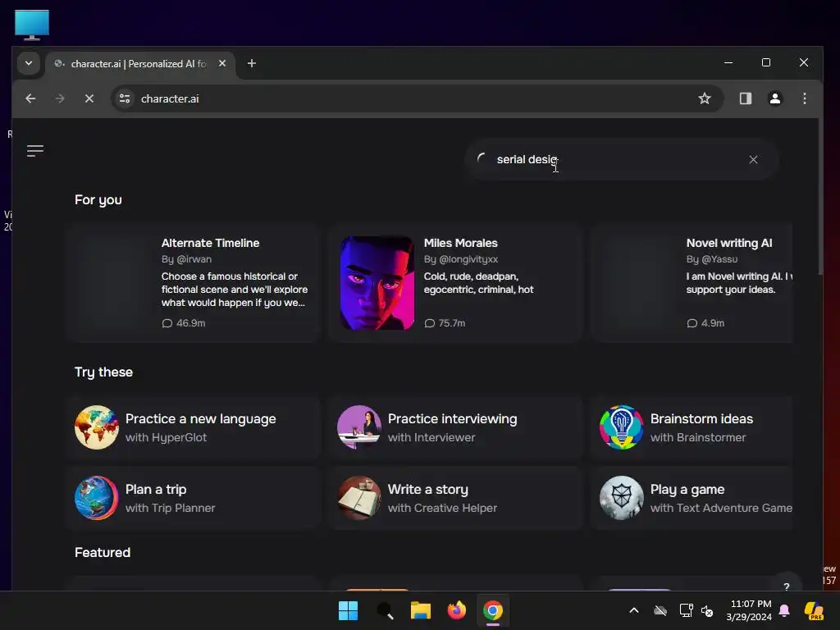840x630 pixels.
Task: Click the @longivityxx author name
Action: (468, 259)
